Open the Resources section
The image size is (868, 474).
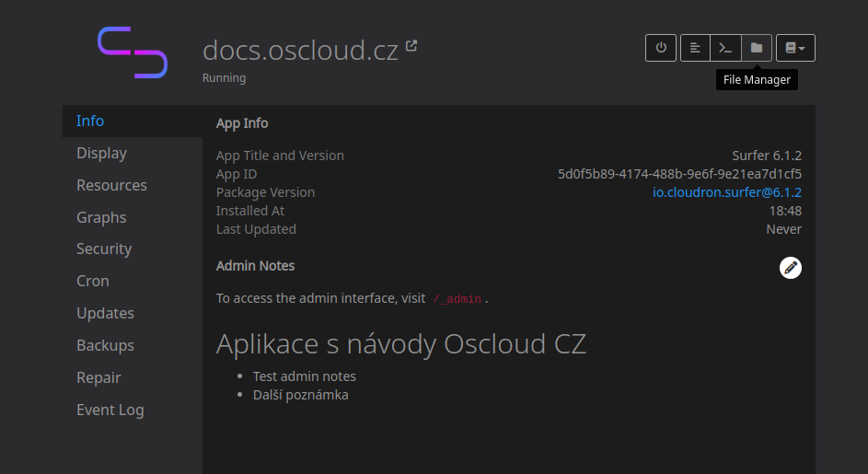point(111,185)
